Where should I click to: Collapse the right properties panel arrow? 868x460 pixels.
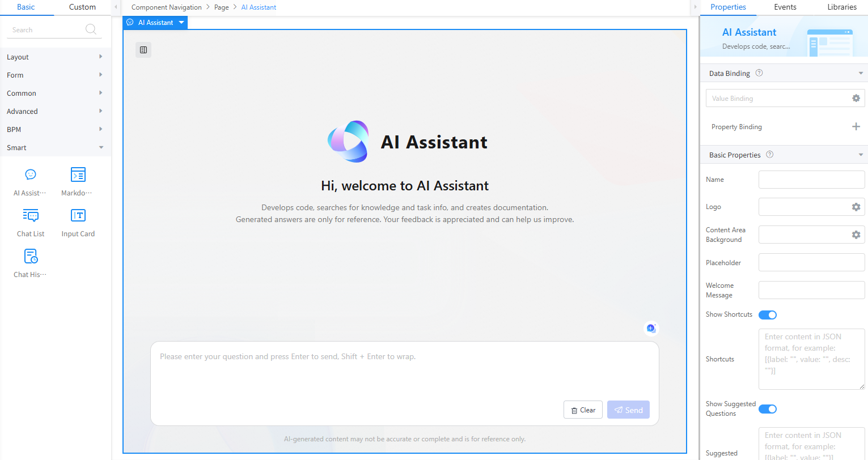695,7
